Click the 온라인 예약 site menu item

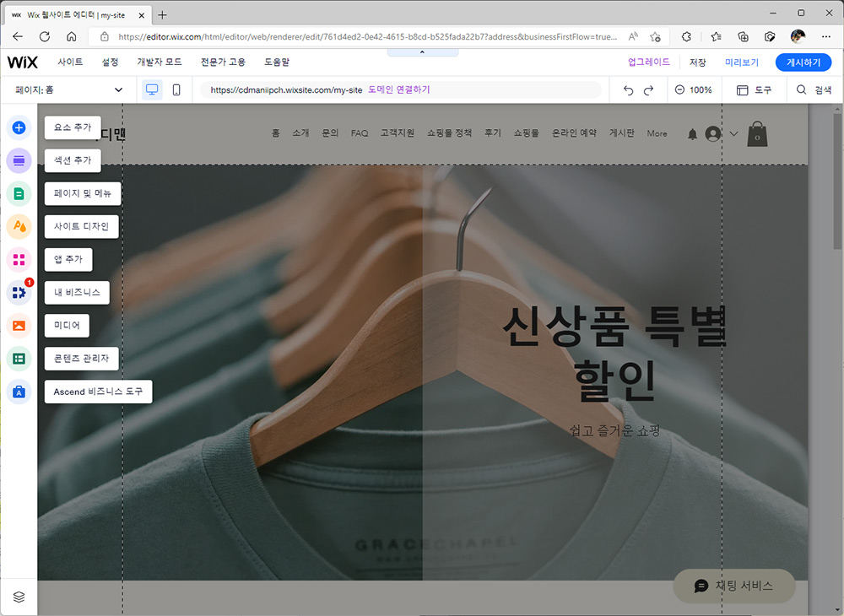pyautogui.click(x=574, y=132)
